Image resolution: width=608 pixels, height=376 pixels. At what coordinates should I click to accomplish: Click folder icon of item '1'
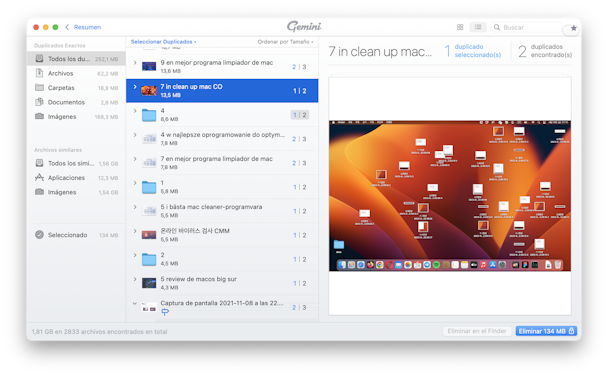[149, 187]
